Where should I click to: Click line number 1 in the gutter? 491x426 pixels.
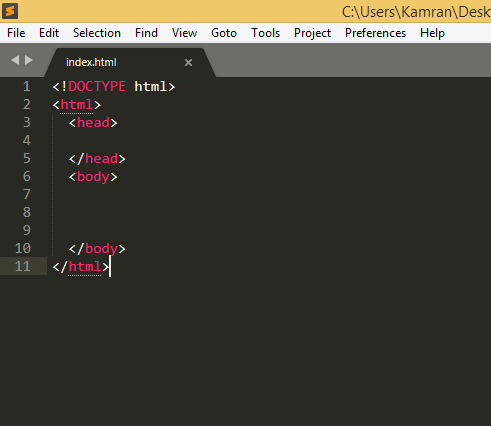pyautogui.click(x=27, y=87)
